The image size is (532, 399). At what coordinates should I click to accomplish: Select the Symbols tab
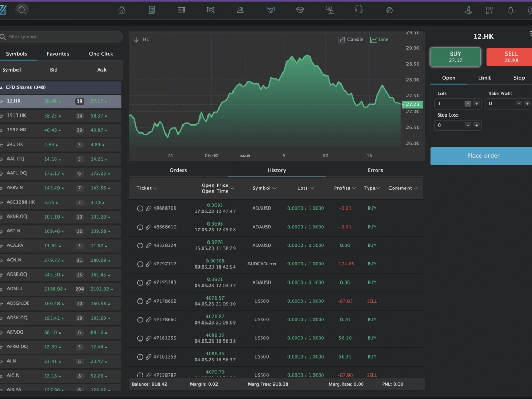point(16,54)
